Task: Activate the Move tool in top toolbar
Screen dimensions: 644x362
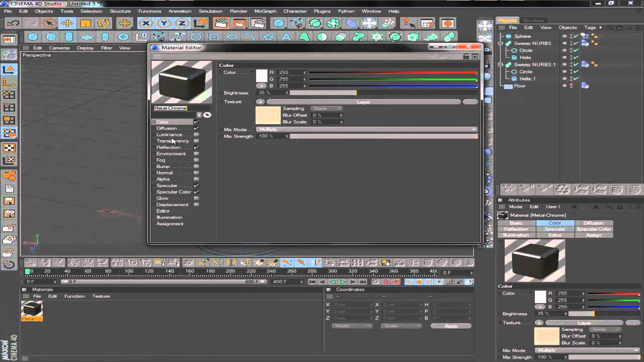Action: click(67, 23)
